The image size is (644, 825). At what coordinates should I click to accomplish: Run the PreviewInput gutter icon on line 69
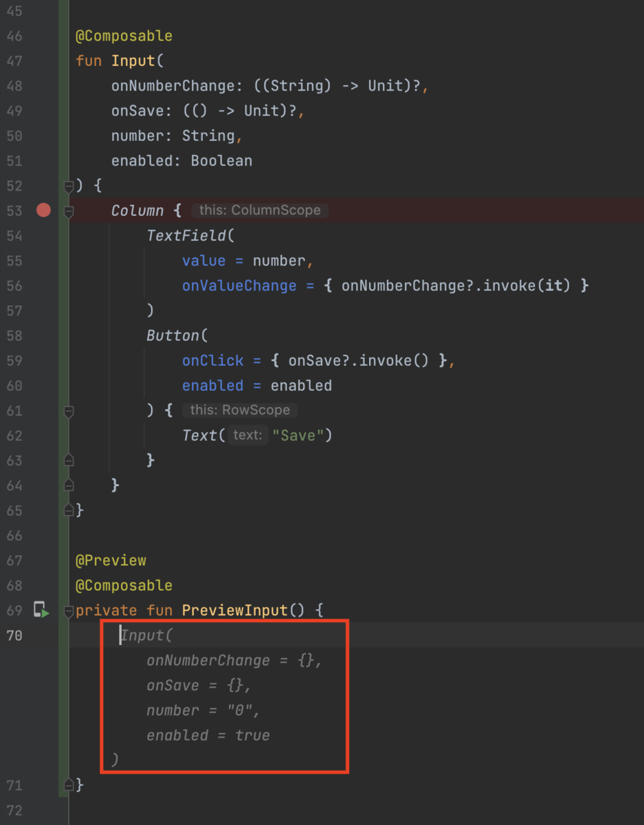41,610
